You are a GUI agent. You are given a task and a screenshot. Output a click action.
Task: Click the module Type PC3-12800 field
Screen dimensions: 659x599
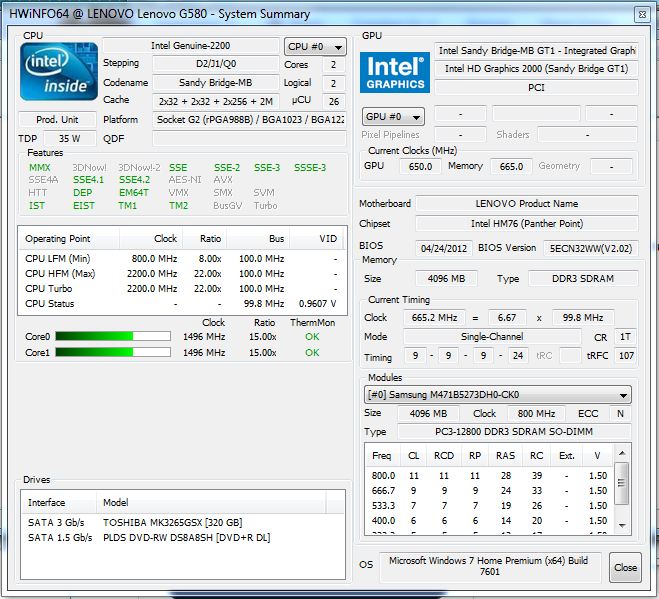click(x=514, y=432)
